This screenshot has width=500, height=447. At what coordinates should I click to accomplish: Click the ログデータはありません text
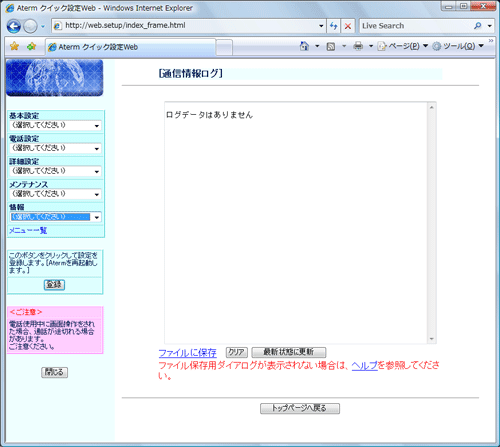(x=209, y=115)
